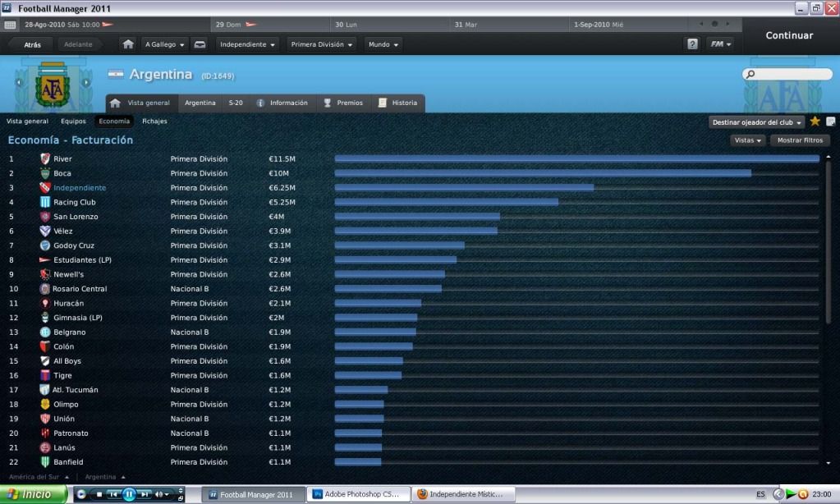
Task: Open the calendar icon beside the date strip
Action: 10,25
